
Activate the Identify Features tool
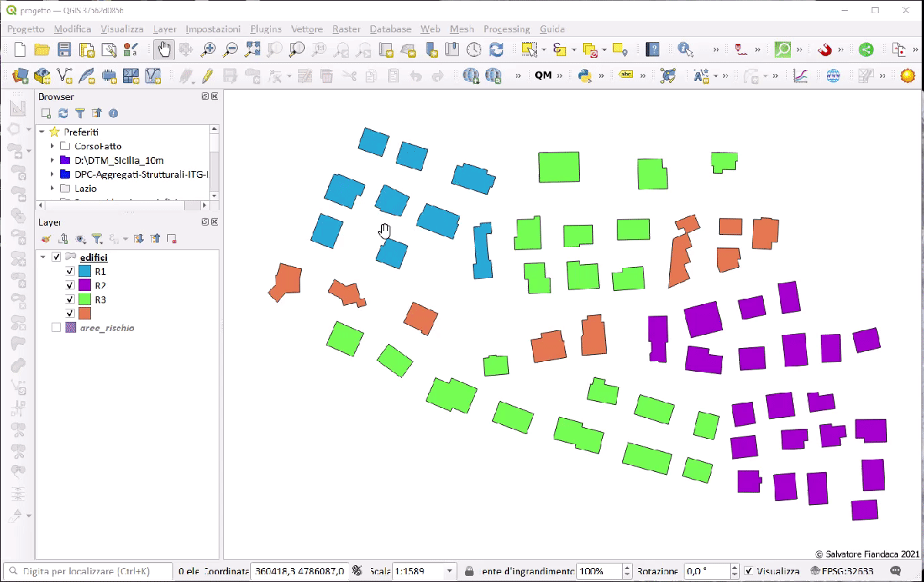[685, 49]
